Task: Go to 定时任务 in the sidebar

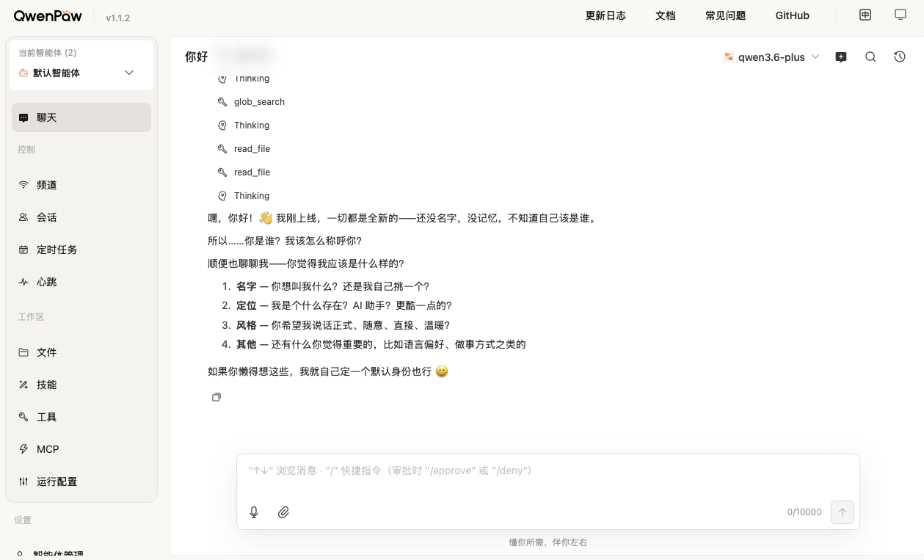Action: (57, 250)
